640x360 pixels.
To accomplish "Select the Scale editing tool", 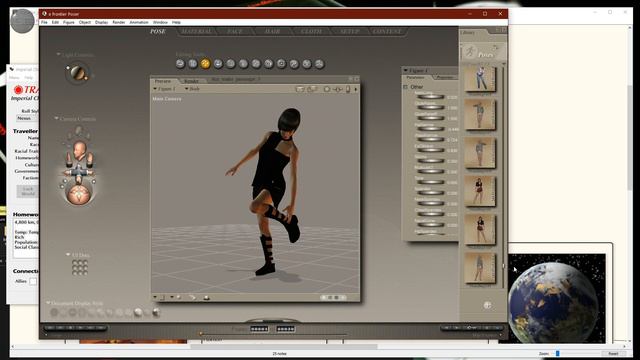I will click(x=231, y=64).
